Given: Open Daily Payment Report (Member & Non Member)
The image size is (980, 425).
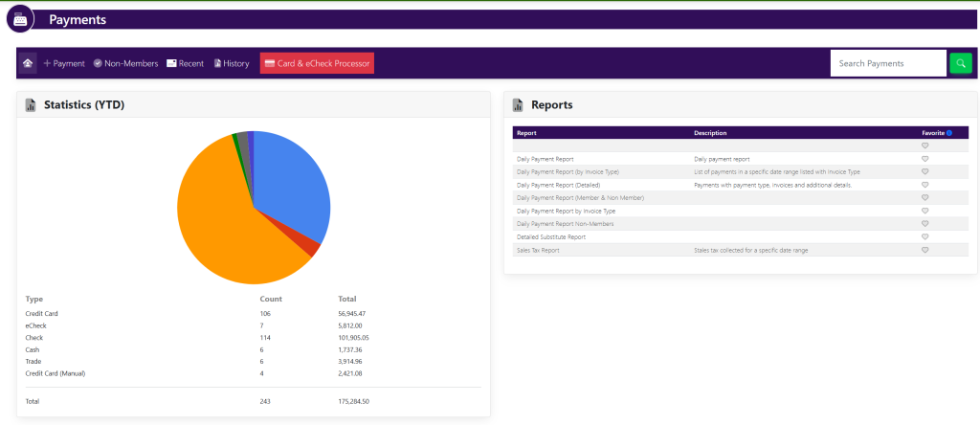Looking at the screenshot, I should click(580, 197).
